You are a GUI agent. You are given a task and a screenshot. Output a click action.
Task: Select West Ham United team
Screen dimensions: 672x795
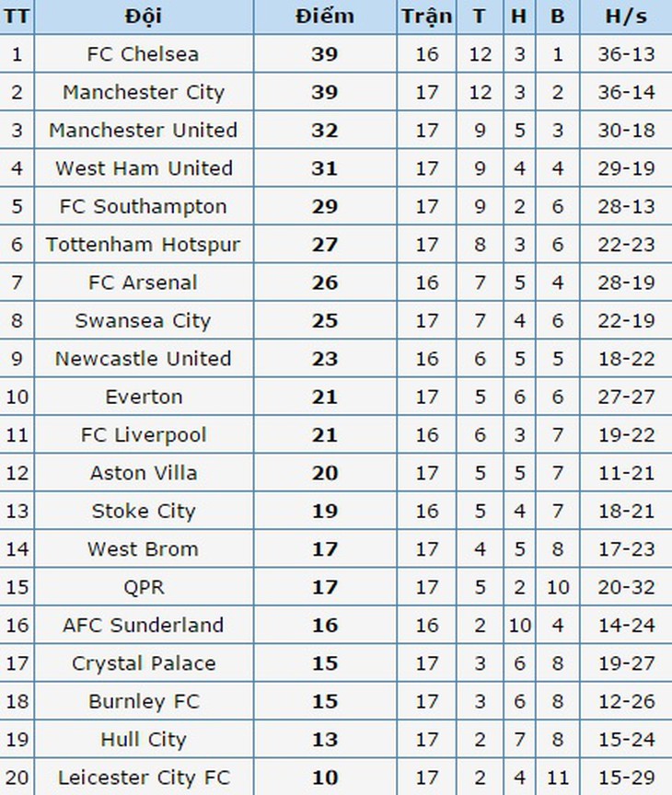(144, 168)
